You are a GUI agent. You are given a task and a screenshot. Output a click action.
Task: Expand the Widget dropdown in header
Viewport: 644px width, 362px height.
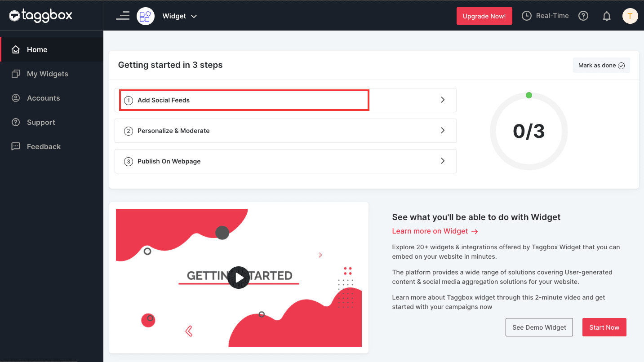tap(180, 16)
